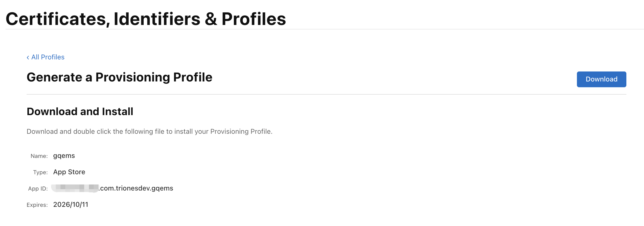This screenshot has height=226, width=644.
Task: Click the Download and Install subheading
Action: 80,111
